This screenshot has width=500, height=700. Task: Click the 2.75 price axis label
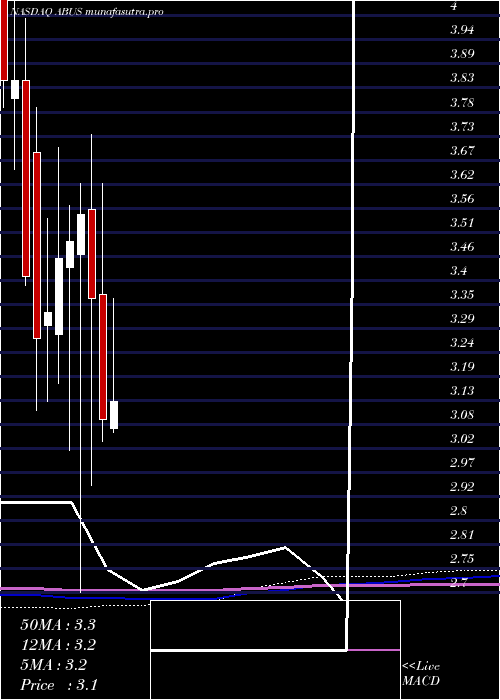462,559
